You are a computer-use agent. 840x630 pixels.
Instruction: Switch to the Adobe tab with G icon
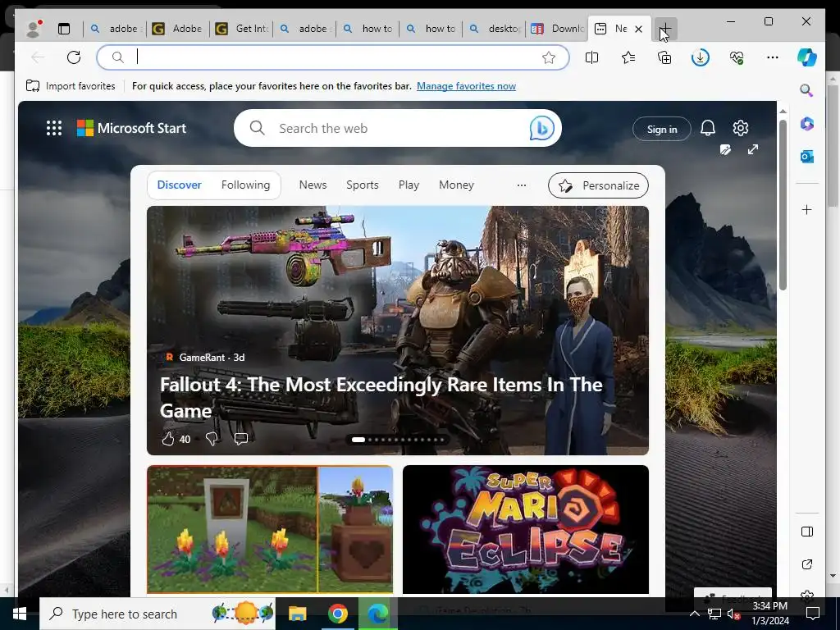(x=178, y=29)
